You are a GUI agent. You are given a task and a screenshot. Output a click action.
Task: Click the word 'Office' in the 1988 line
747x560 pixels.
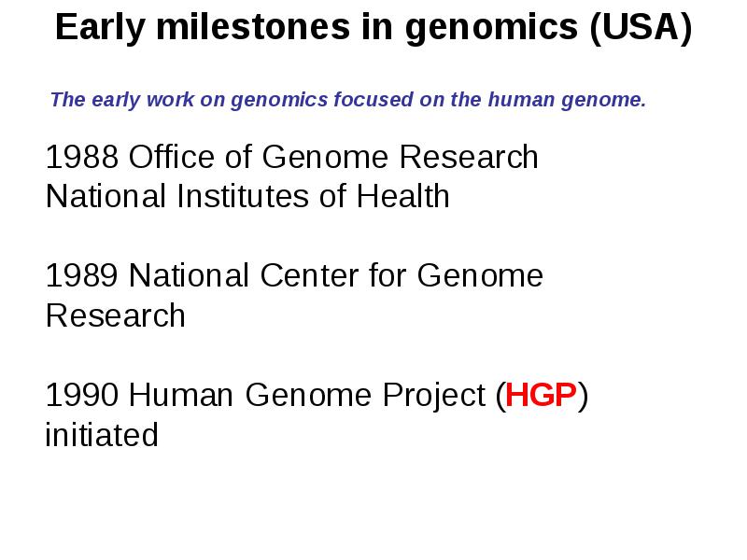172,157
